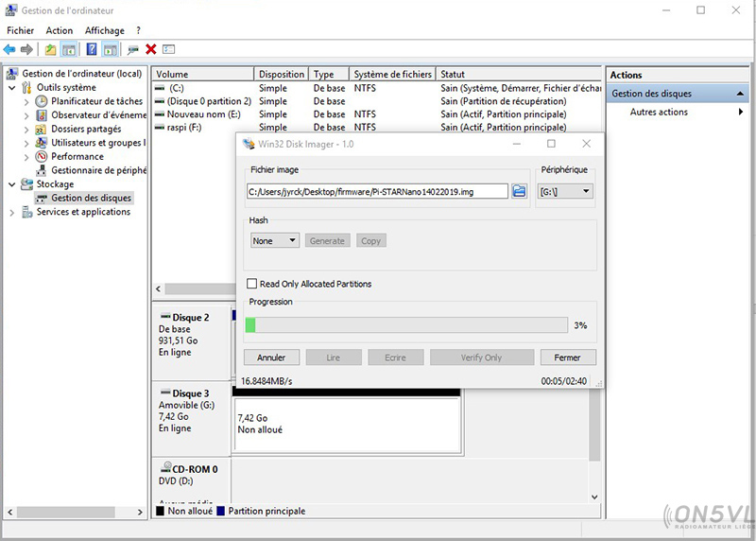Screen dimensions: 756x541
Task: Select the (Disque 0 partition 2) row
Action: pos(376,101)
